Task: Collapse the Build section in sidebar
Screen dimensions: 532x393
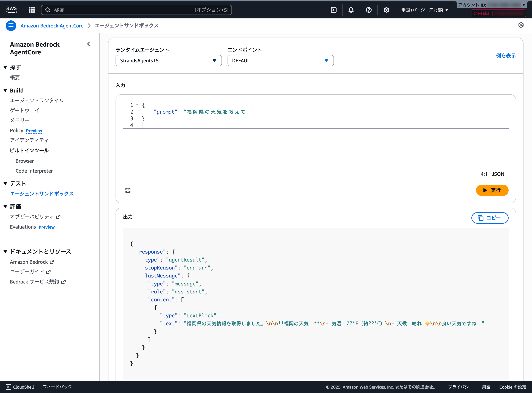Action: [x=5, y=90]
